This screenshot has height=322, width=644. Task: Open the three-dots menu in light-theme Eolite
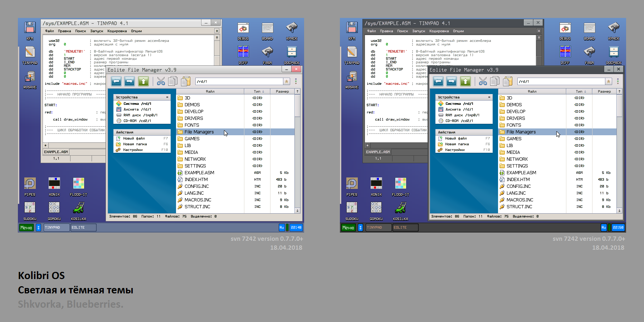pyautogui.click(x=296, y=82)
